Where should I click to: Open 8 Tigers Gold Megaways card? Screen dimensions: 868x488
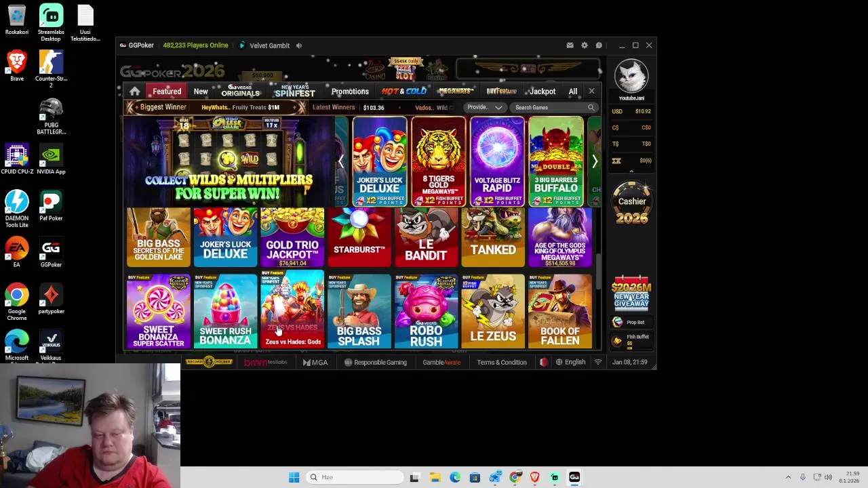point(439,161)
